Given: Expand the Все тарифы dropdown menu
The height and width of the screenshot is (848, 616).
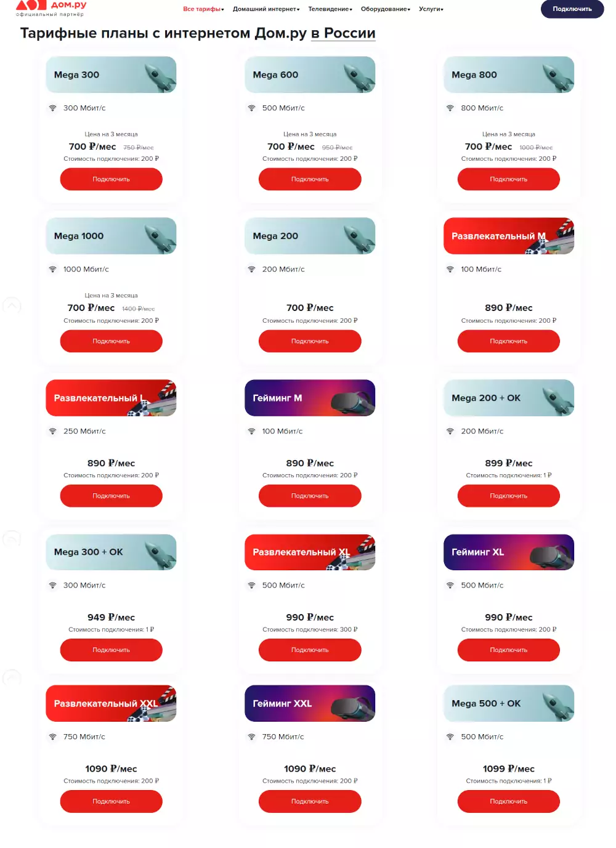Looking at the screenshot, I should tap(203, 9).
